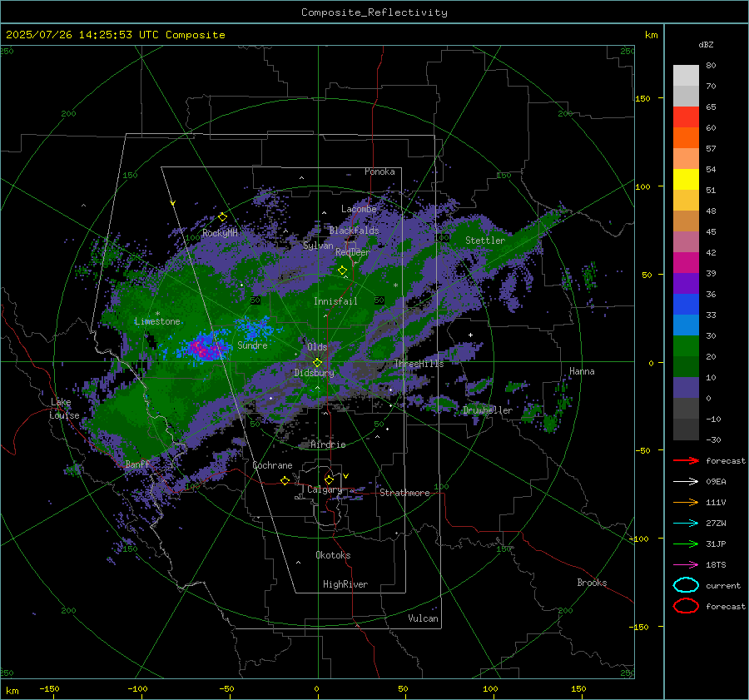
Task: Click the 'Brooks' town label
Action: 592,583
